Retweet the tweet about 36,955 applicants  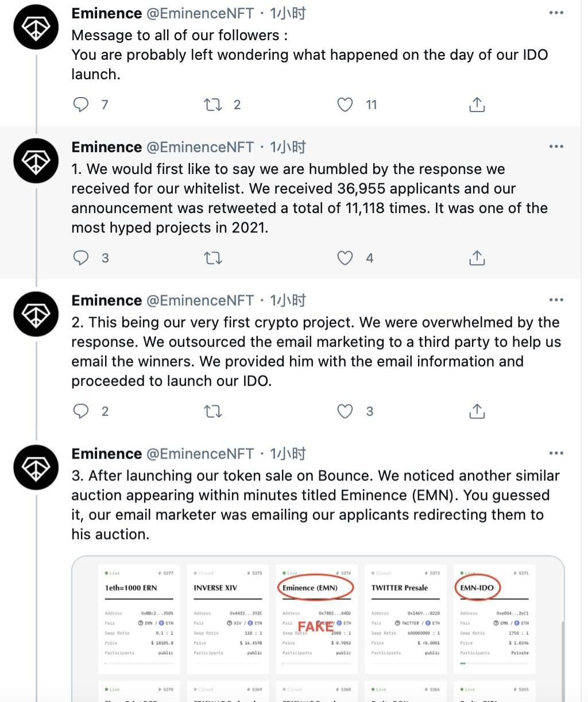[214, 258]
